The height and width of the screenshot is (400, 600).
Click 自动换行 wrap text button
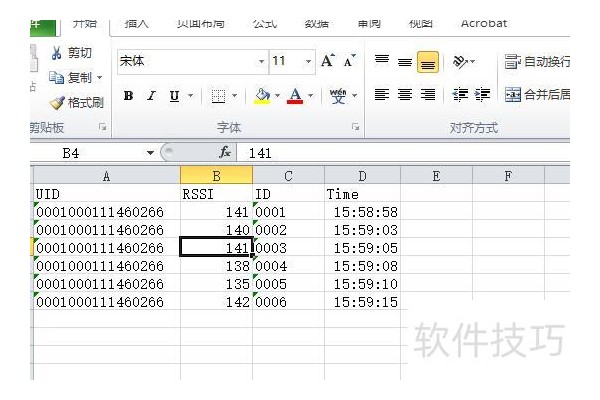(537, 61)
